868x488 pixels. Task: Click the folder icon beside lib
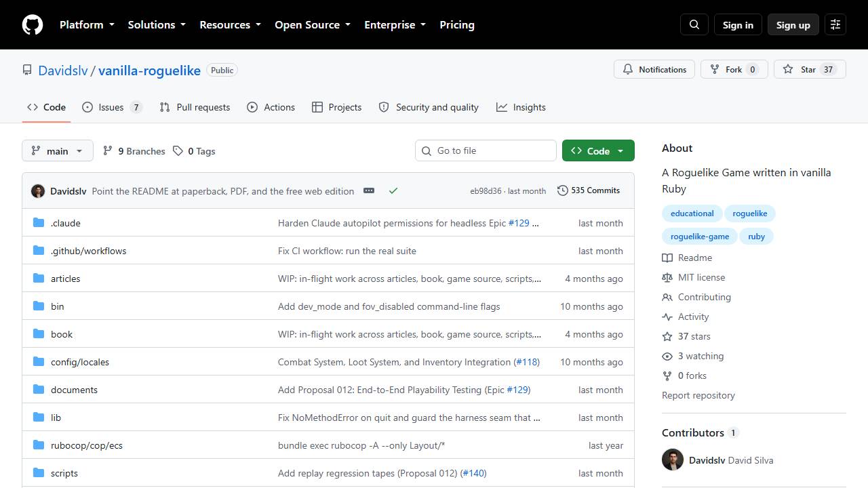tap(39, 418)
